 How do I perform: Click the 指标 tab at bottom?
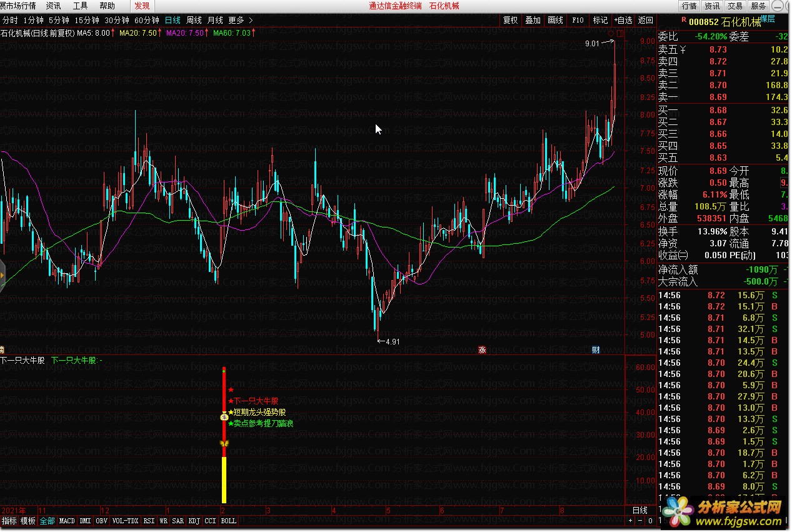pyautogui.click(x=9, y=521)
